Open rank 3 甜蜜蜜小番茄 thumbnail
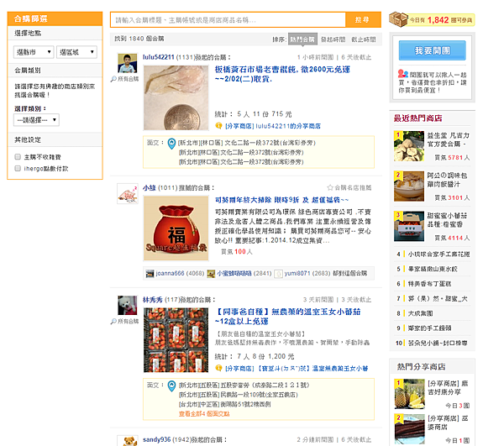504x446 pixels. (x=409, y=226)
